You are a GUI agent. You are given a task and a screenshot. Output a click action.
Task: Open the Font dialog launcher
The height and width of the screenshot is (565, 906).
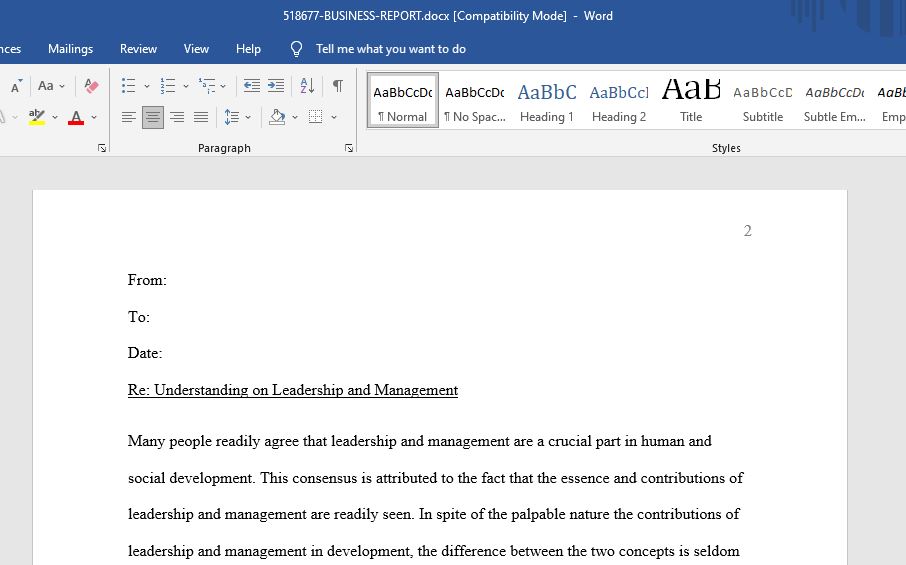point(102,148)
